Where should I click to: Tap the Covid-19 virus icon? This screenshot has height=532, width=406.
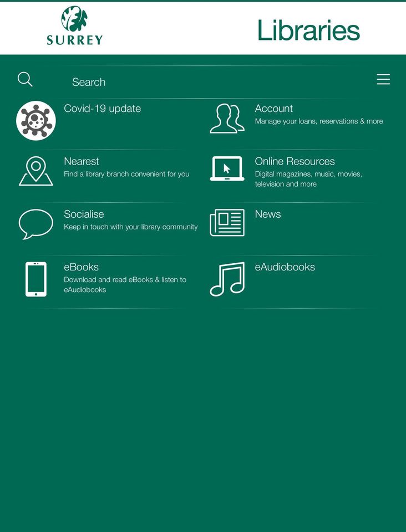36,120
